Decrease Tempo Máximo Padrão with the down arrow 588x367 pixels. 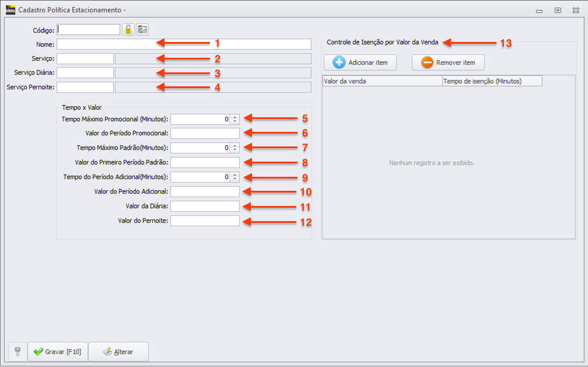[x=235, y=151]
